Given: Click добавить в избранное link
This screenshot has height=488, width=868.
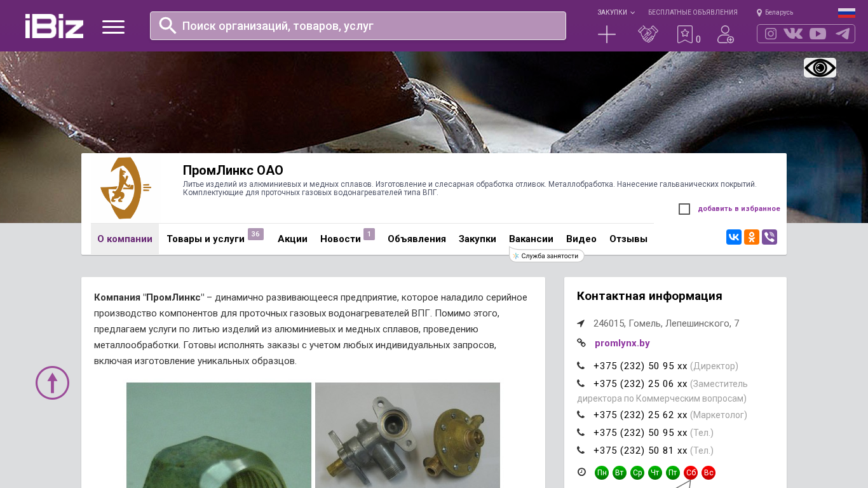Looking at the screenshot, I should [x=739, y=209].
